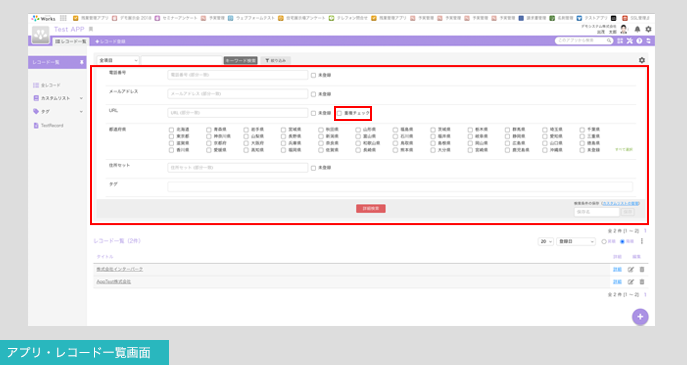Delete the first record with trash icon
The height and width of the screenshot is (365, 687).
click(x=642, y=269)
